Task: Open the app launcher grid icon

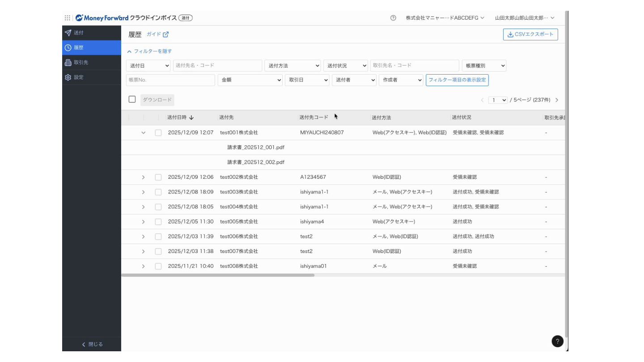Action: 68,18
